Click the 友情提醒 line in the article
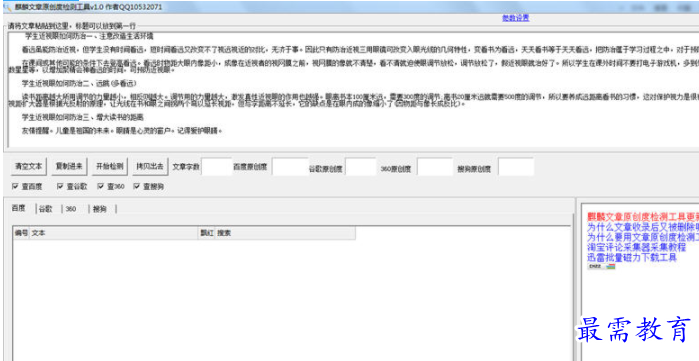 click(x=122, y=131)
